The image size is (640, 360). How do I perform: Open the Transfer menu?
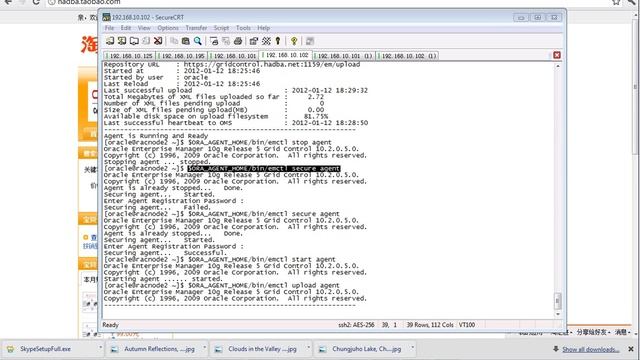click(196, 28)
